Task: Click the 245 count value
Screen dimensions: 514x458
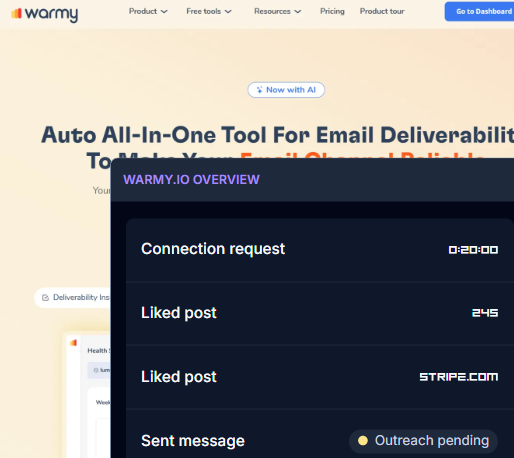Action: pyautogui.click(x=485, y=313)
